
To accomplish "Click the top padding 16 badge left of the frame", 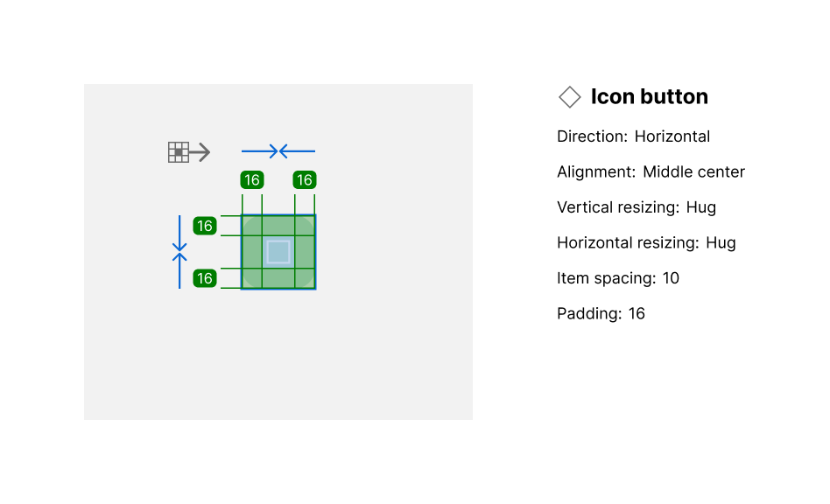I will point(205,226).
